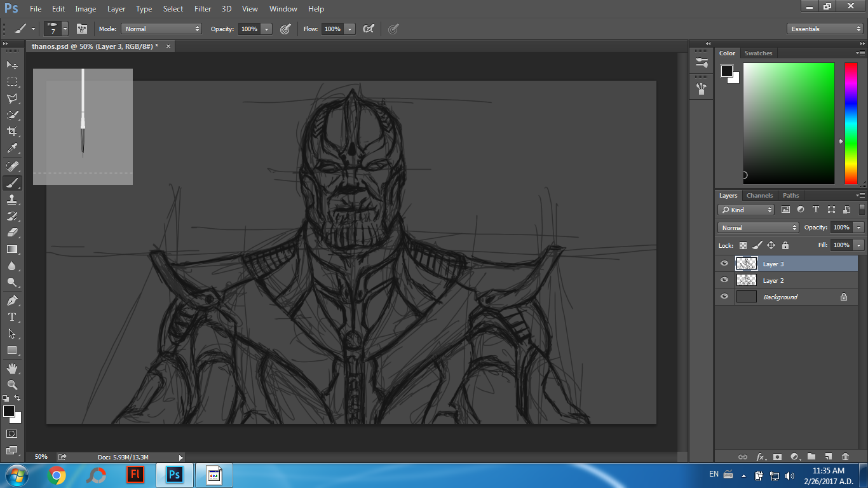Viewport: 868px width, 488px height.
Task: Open brush Mode dropdown in options bar
Action: [x=161, y=29]
